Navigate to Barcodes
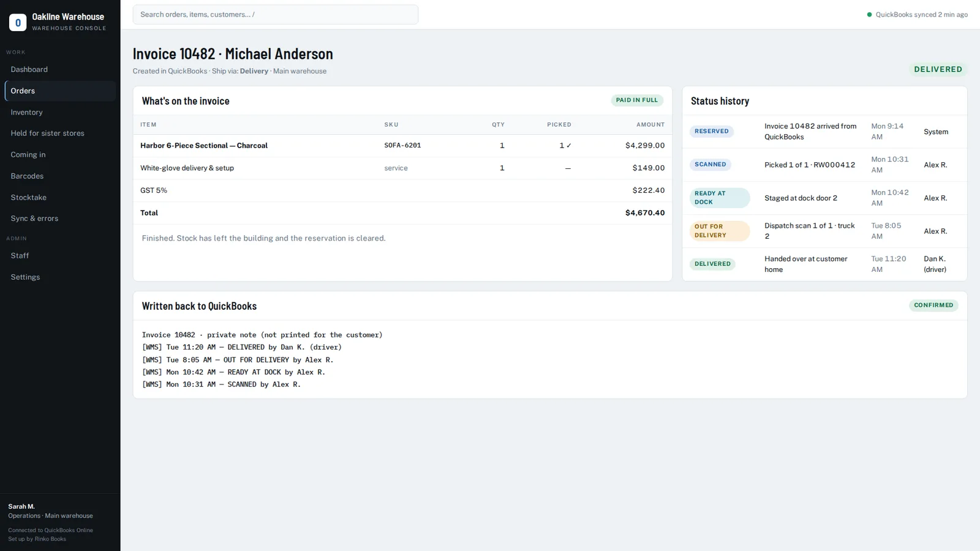The image size is (980, 551). click(x=60, y=176)
